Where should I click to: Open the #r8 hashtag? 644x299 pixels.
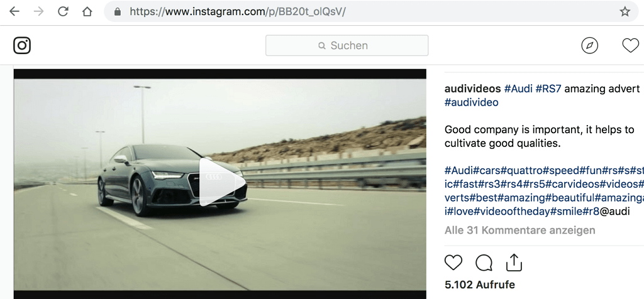pyautogui.click(x=591, y=212)
